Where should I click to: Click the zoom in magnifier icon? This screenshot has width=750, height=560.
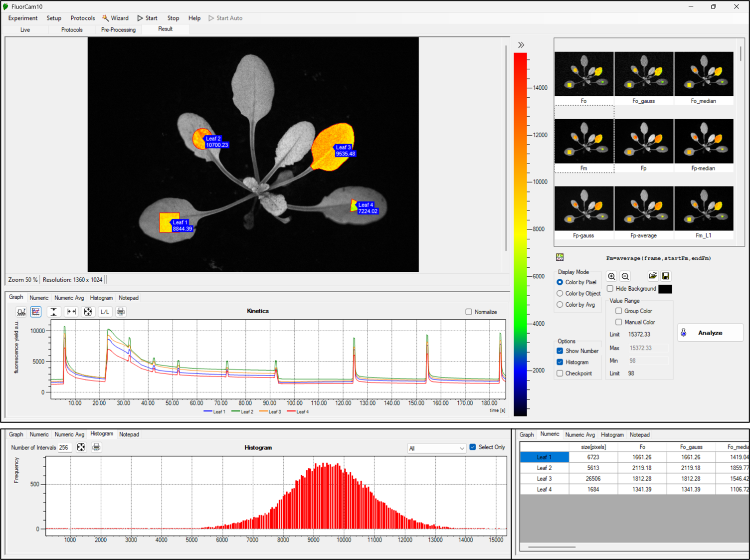pos(611,276)
